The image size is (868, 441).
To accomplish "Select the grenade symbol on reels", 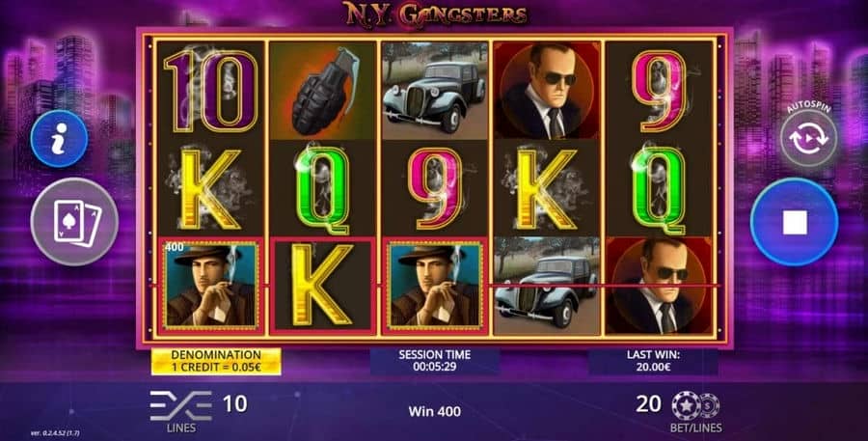I will click(x=323, y=91).
